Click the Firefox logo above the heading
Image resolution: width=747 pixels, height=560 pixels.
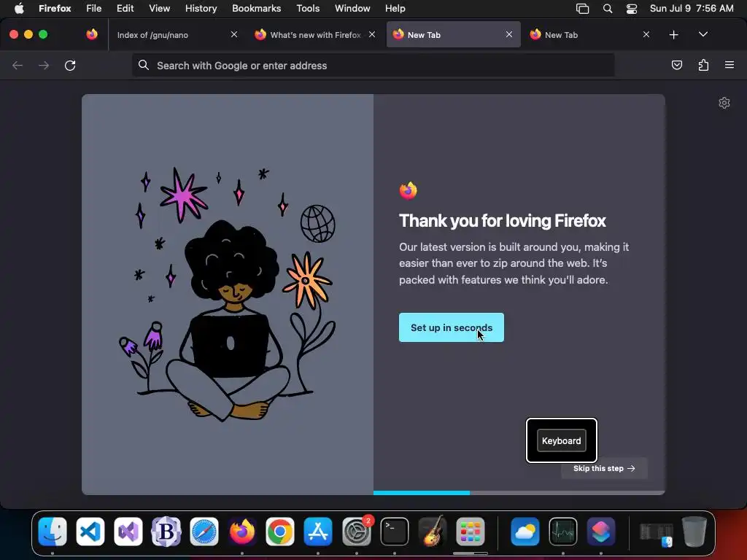tap(409, 190)
